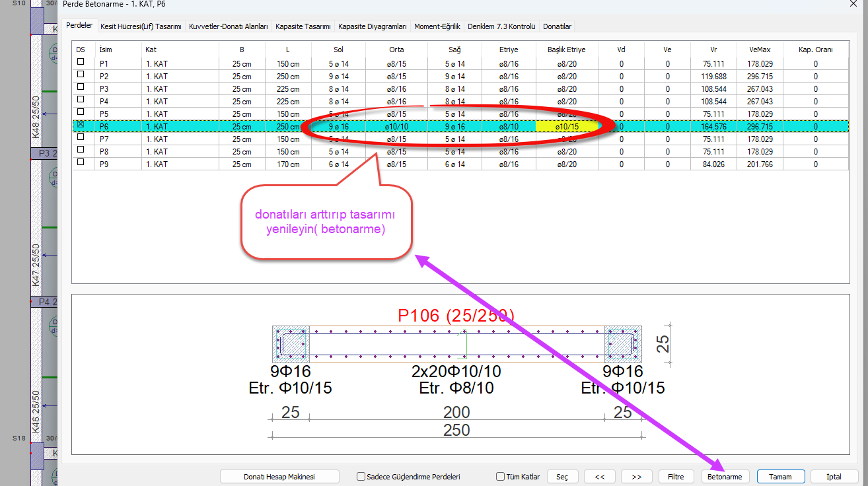868x486 pixels.
Task: Switch to Kesit Hücresi(Lif) Tasarımı tab
Action: pyautogui.click(x=141, y=26)
